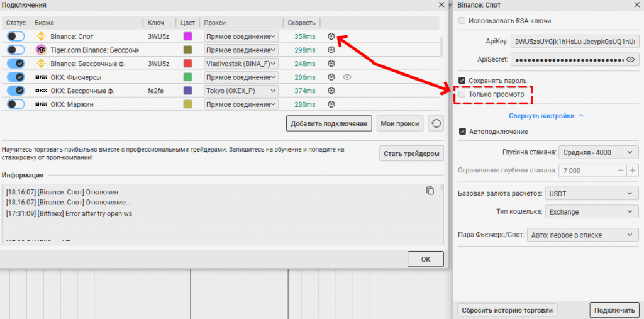Open settings gear for OKX: Фьючерсы
The width and height of the screenshot is (644, 319).
pos(331,77)
